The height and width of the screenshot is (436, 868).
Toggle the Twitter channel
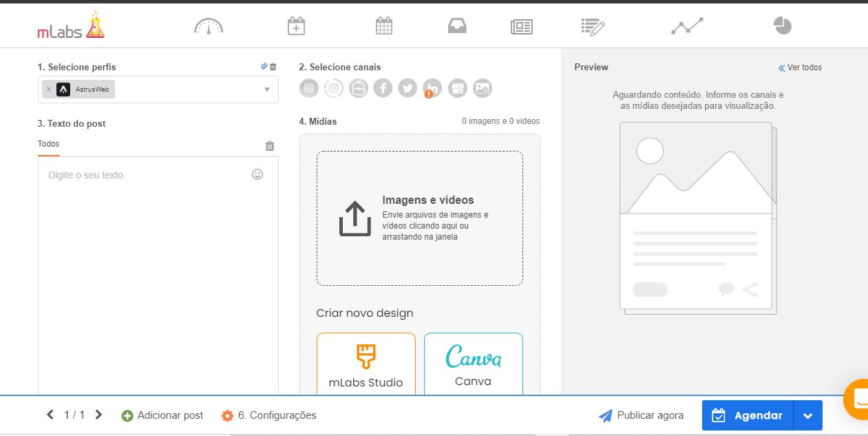pyautogui.click(x=407, y=88)
